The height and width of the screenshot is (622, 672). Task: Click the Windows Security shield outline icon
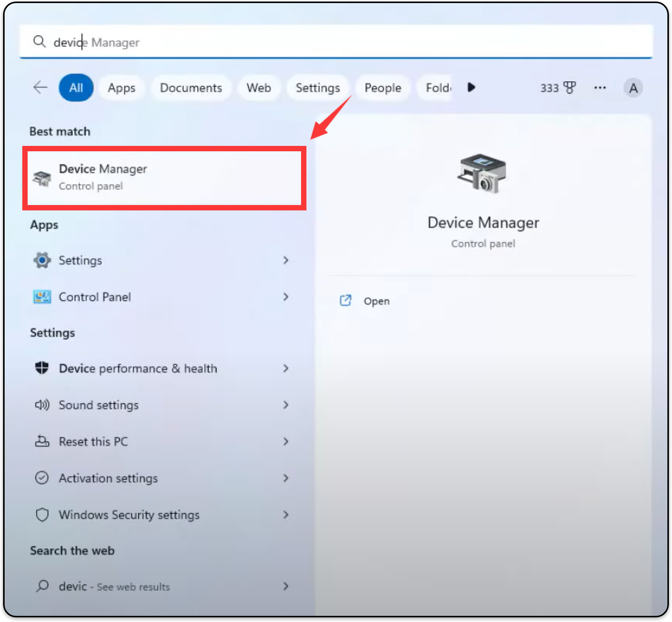[x=42, y=514]
